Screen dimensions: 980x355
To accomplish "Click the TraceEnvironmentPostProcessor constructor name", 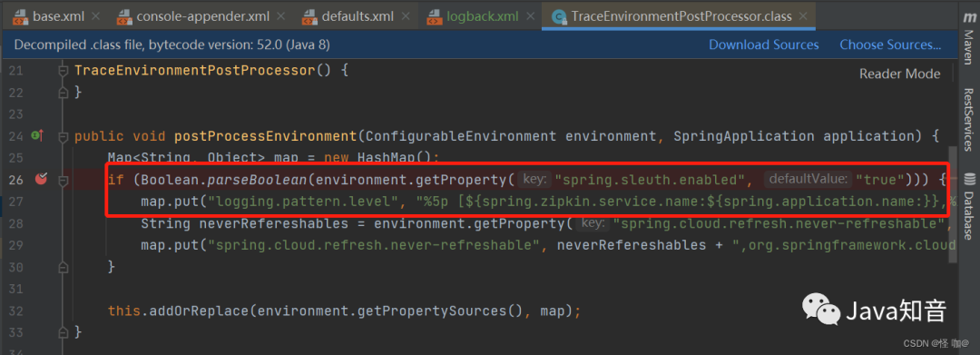I will pos(195,71).
